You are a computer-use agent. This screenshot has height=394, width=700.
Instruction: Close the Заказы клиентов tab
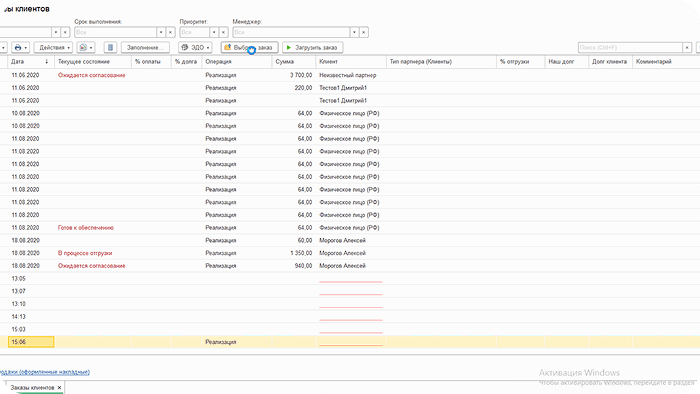point(59,387)
